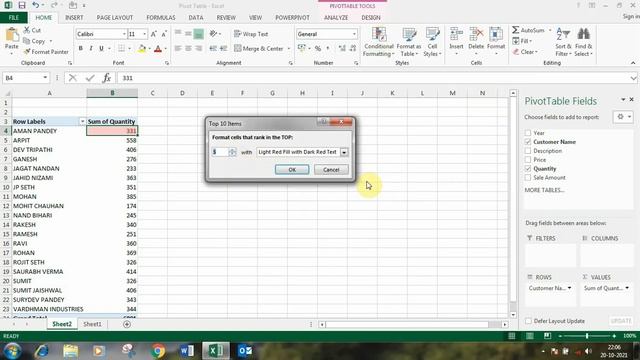Open Conditional Formatting menu
This screenshot has height=360, width=640.
tap(379, 42)
